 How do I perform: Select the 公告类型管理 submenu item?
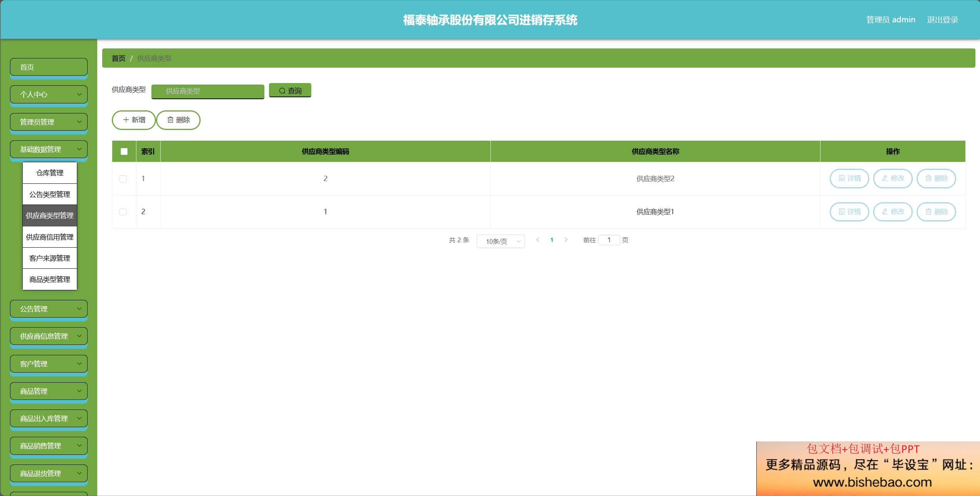click(x=50, y=194)
